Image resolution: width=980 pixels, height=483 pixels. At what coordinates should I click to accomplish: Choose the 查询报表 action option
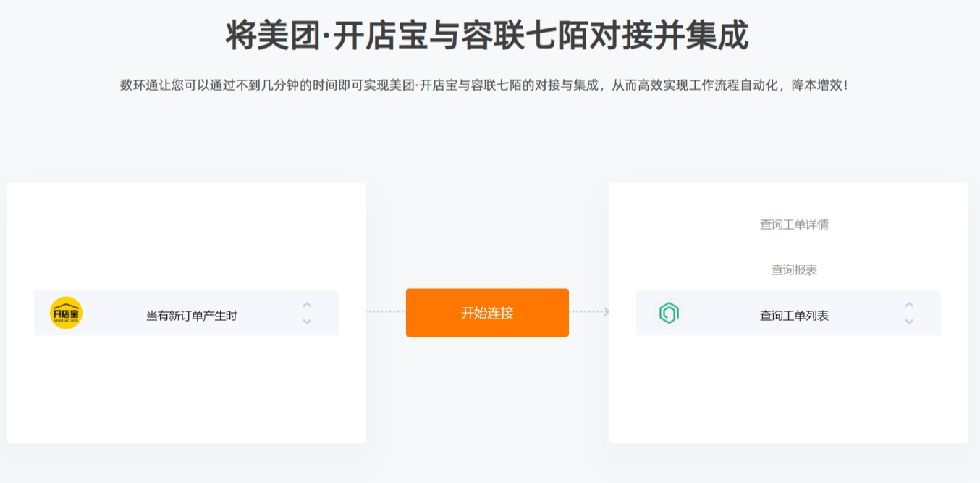point(794,270)
